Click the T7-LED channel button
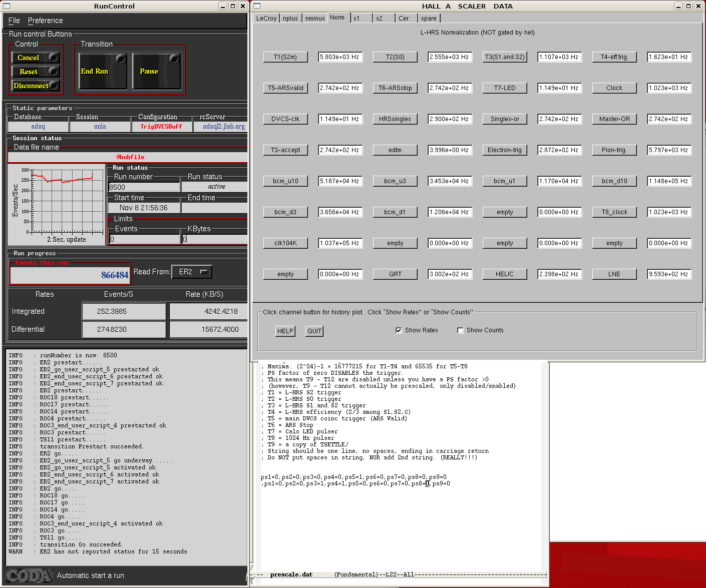706x588 pixels. click(x=505, y=88)
